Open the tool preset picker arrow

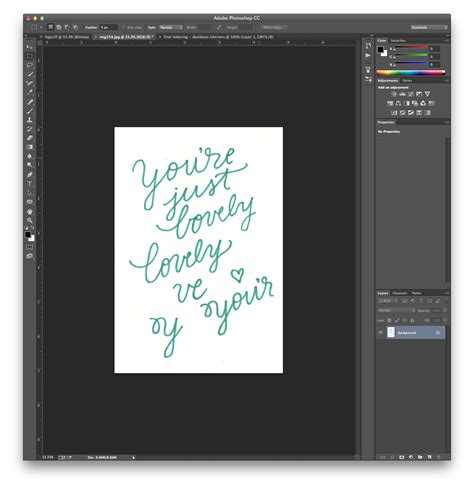click(41, 28)
